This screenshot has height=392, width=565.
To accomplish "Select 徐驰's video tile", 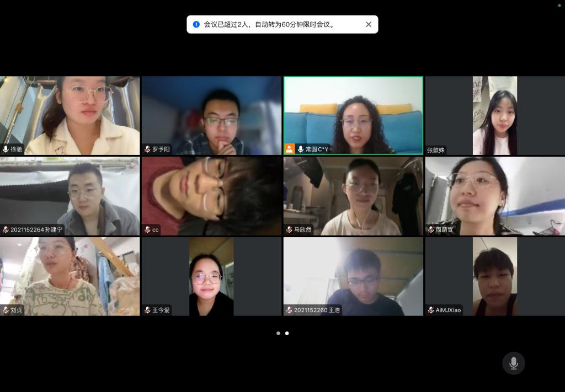I will [70, 116].
